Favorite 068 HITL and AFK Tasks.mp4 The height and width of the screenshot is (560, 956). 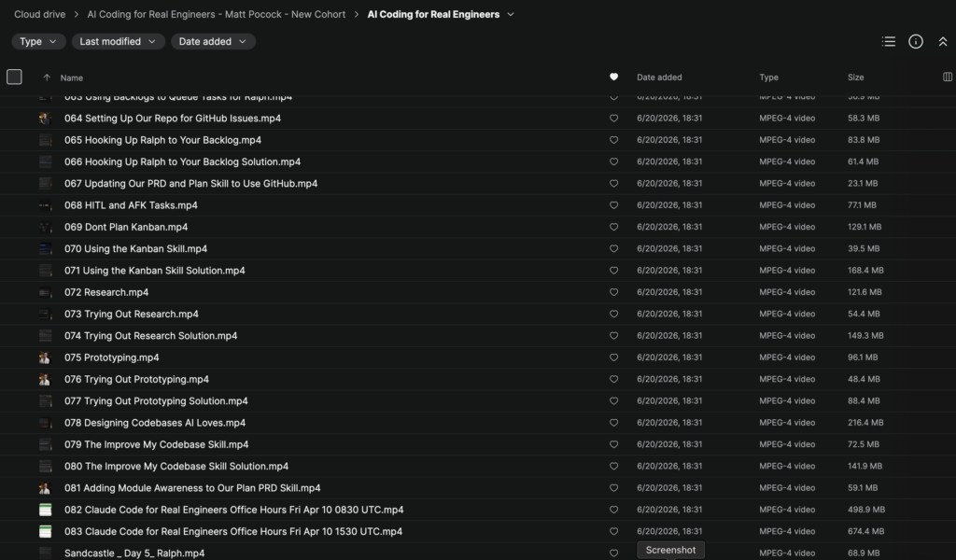(614, 205)
